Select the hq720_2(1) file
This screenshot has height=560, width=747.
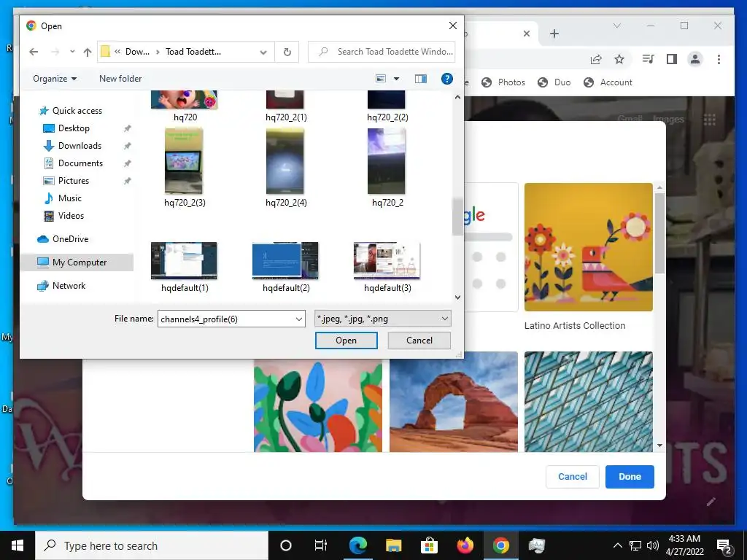click(285, 106)
